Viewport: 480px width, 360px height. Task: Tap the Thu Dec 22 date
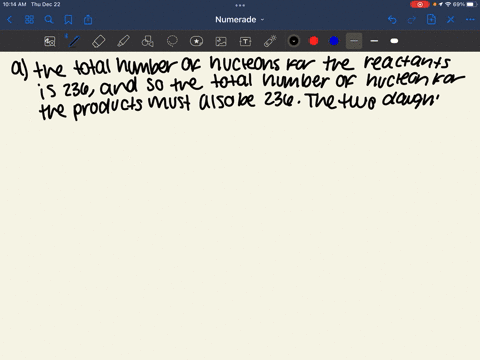coord(46,4)
